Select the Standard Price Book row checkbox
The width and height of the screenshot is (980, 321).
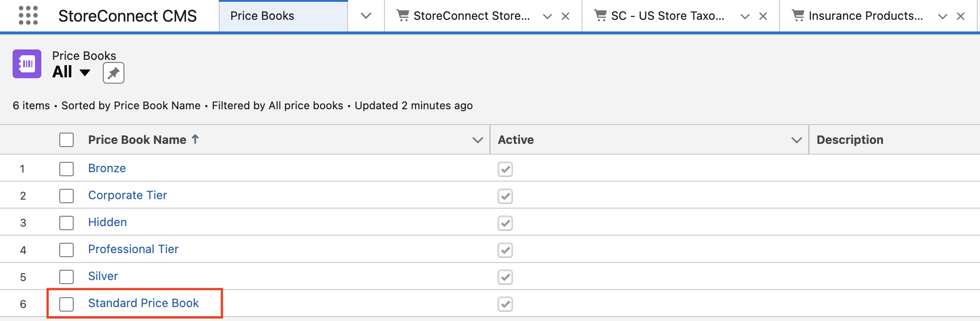(x=66, y=304)
